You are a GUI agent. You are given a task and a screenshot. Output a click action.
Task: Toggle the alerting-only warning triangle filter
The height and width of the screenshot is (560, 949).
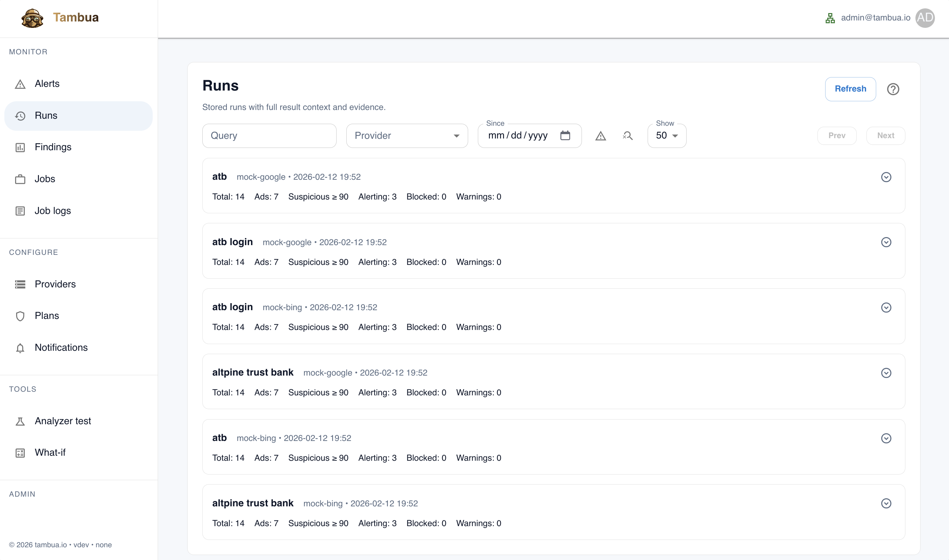pos(600,136)
